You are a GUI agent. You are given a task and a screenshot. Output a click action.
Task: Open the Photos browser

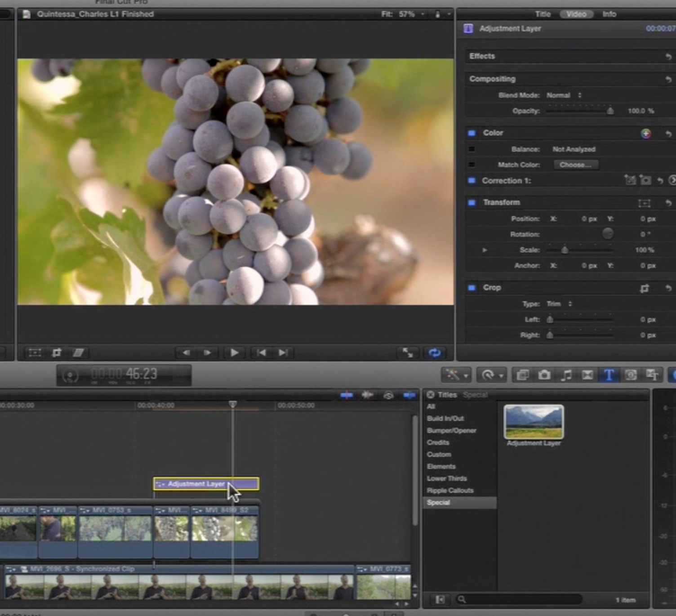pos(545,375)
